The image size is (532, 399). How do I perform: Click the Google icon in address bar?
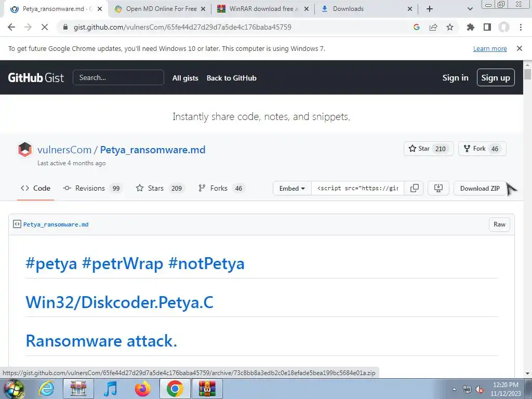pos(417,27)
